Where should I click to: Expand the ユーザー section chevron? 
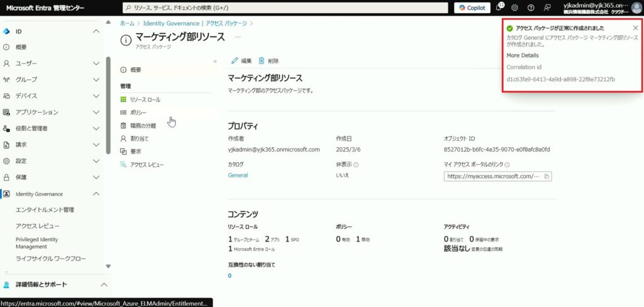[96, 64]
